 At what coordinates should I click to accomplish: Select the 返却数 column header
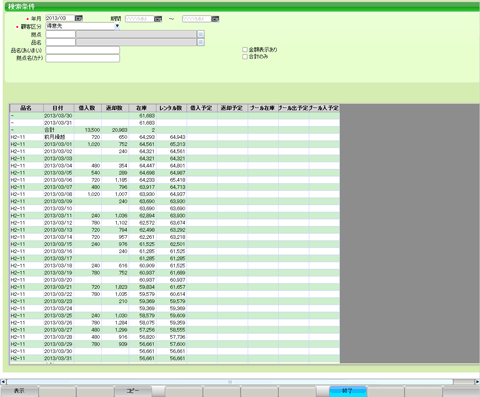click(x=115, y=108)
